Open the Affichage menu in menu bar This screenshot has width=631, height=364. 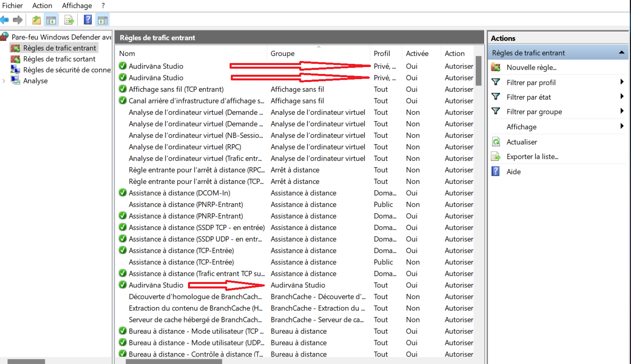pyautogui.click(x=77, y=6)
